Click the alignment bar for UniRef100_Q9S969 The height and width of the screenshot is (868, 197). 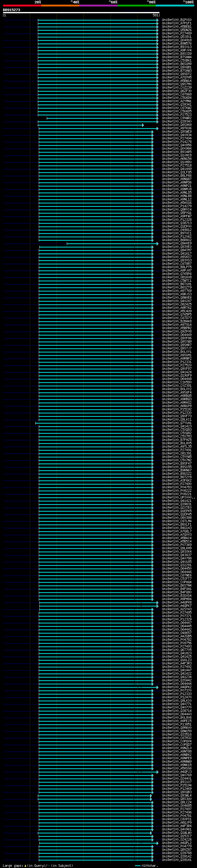coord(91,125)
